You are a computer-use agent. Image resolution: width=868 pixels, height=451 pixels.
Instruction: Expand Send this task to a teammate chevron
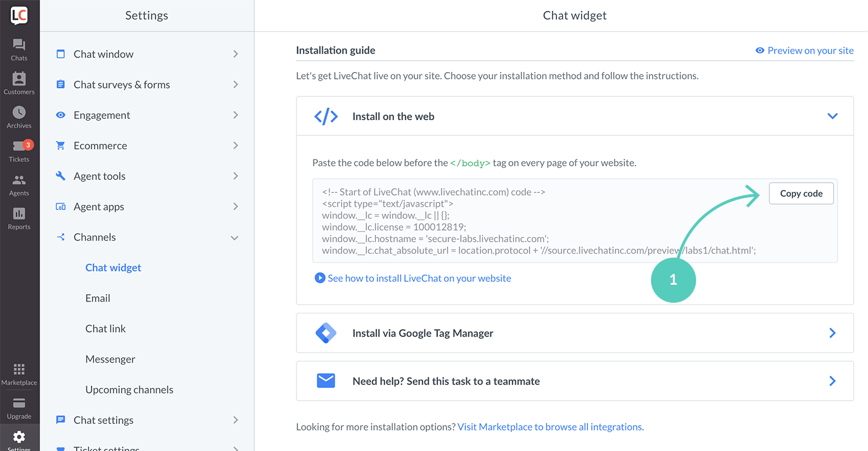tap(832, 381)
